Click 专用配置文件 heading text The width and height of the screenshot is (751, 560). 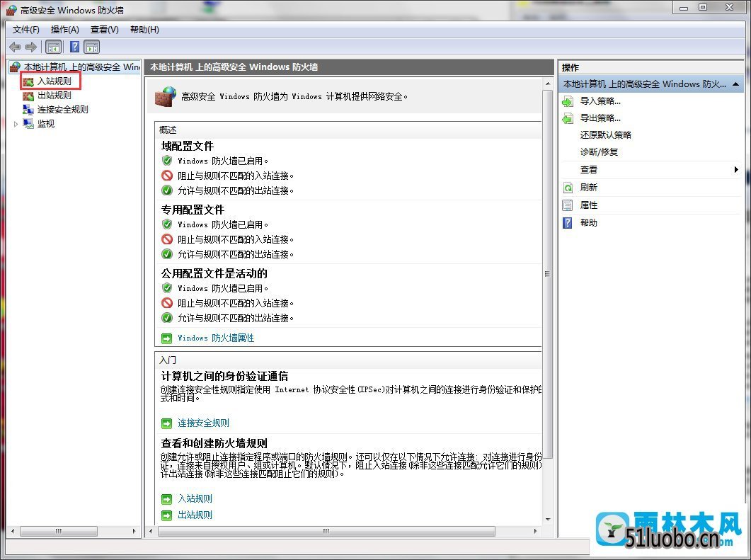tap(193, 210)
